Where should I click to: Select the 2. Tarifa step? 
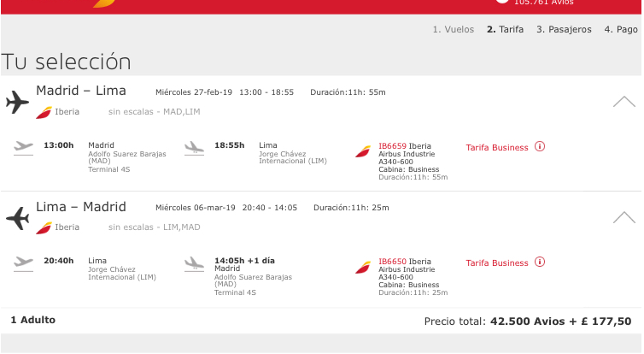point(505,29)
